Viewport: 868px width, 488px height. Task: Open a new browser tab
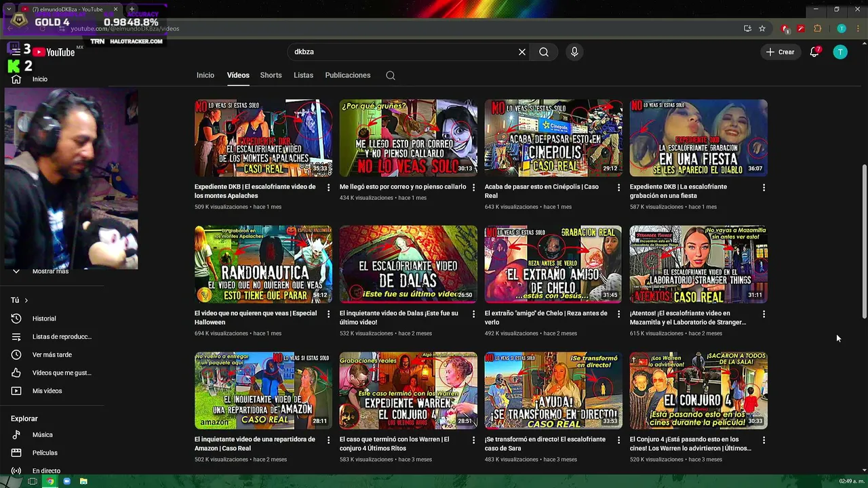point(132,9)
